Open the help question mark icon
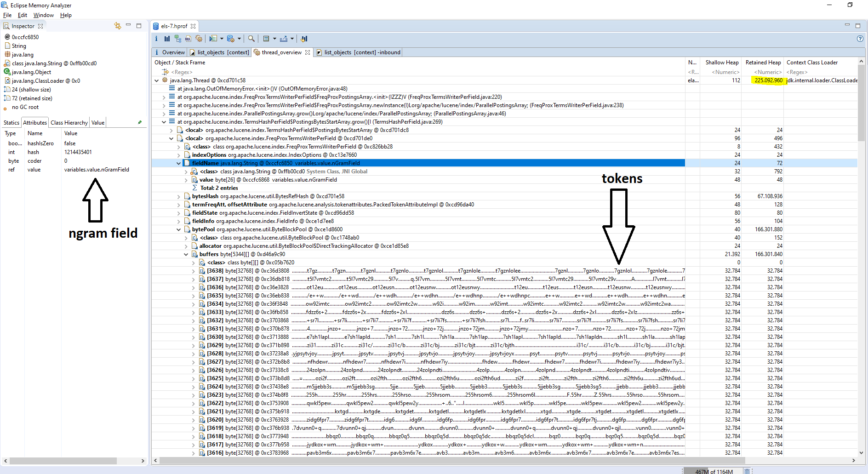This screenshot has height=474, width=868. 860,39
